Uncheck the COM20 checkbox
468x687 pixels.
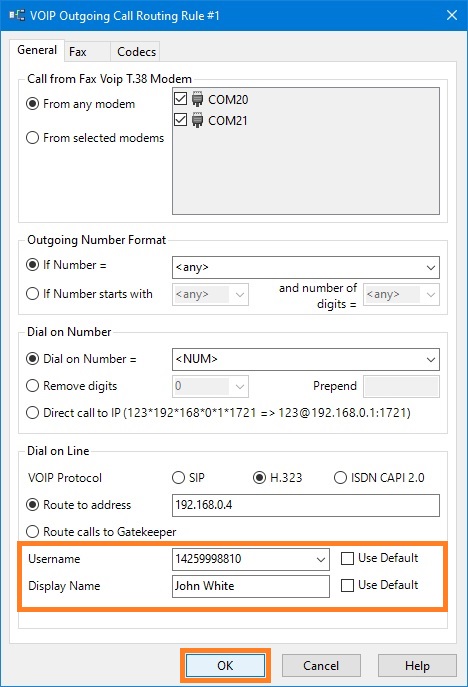point(181,99)
